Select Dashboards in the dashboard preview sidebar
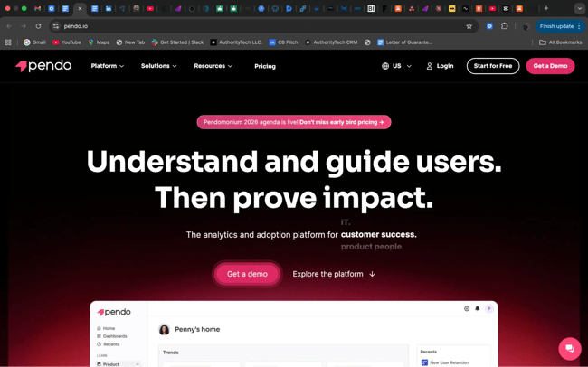This screenshot has width=588, height=367. click(112, 336)
